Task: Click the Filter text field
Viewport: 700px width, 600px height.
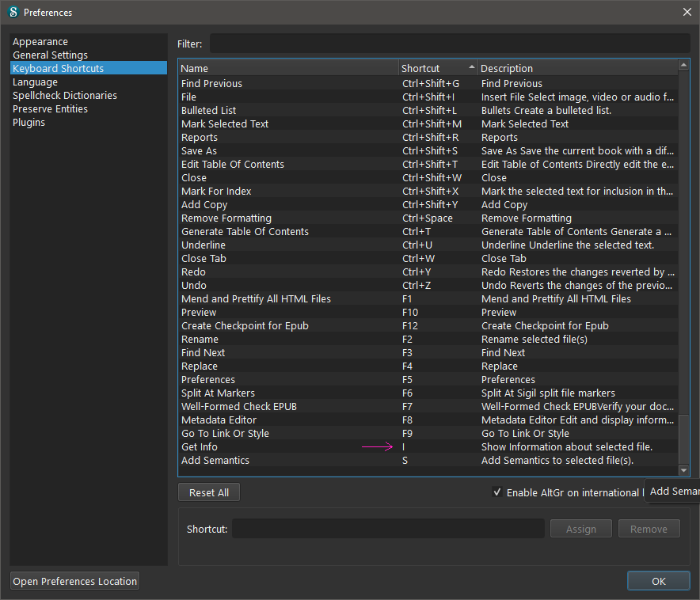Action: click(450, 44)
